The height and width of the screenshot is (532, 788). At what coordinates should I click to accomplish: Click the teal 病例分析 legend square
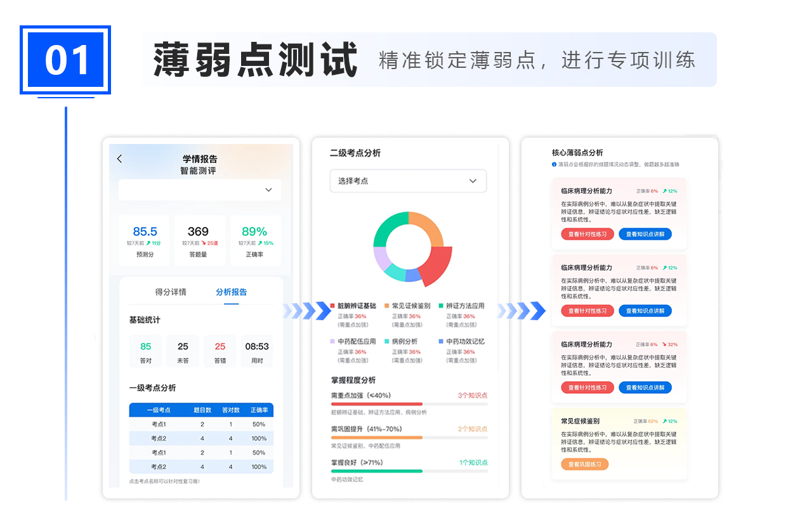point(387,341)
